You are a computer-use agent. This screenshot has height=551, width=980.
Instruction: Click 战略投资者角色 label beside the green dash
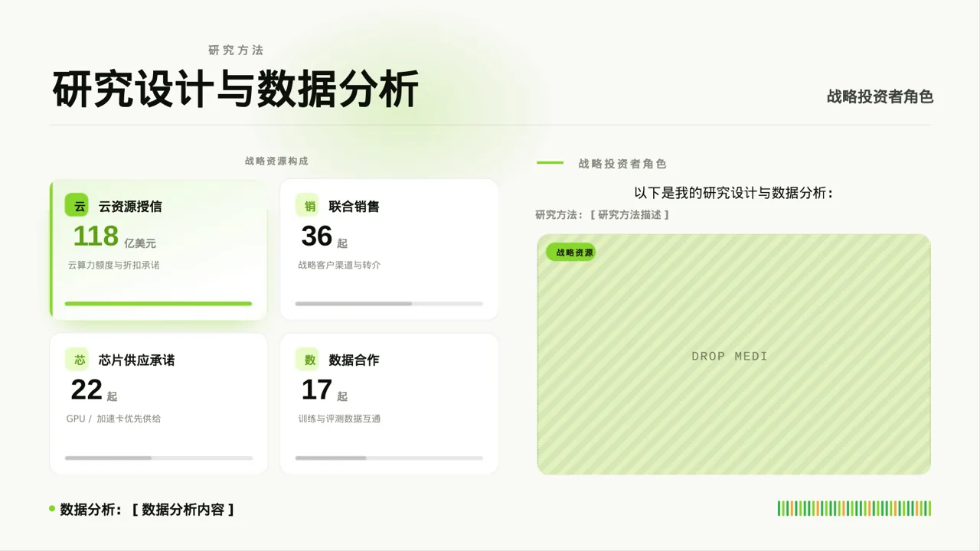622,163
